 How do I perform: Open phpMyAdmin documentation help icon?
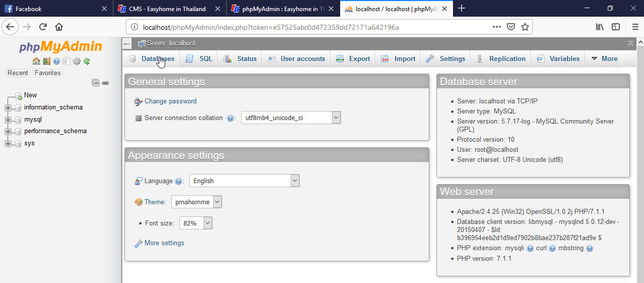tap(56, 61)
